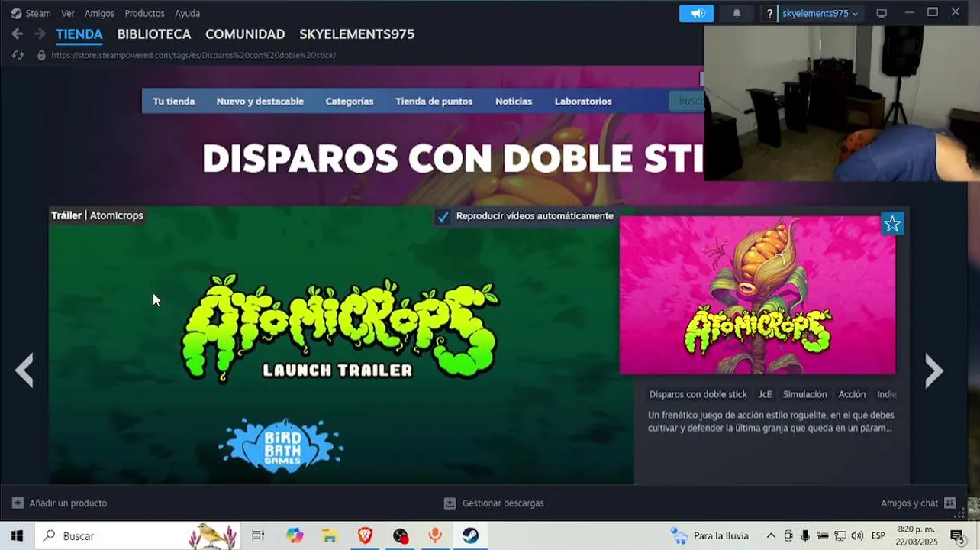
Task: Switch to the BIBLIOTECA tab
Action: click(x=154, y=34)
